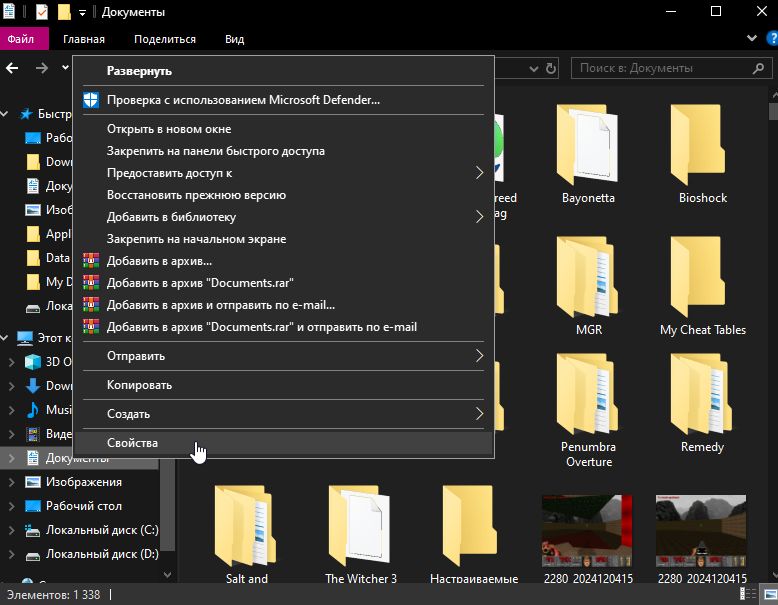778x605 pixels.
Task: Click the New folder quick access icon
Action: click(x=64, y=11)
